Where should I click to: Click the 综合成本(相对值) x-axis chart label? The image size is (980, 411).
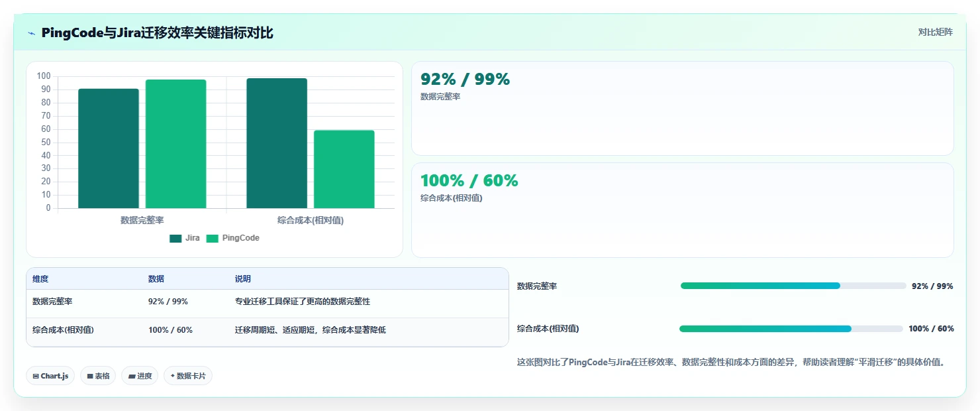click(311, 220)
